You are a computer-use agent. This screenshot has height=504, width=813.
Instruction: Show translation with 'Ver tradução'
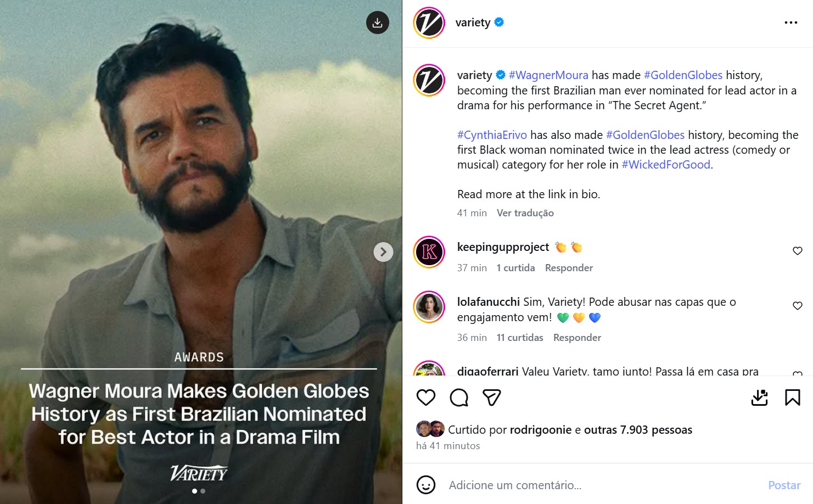(x=525, y=212)
